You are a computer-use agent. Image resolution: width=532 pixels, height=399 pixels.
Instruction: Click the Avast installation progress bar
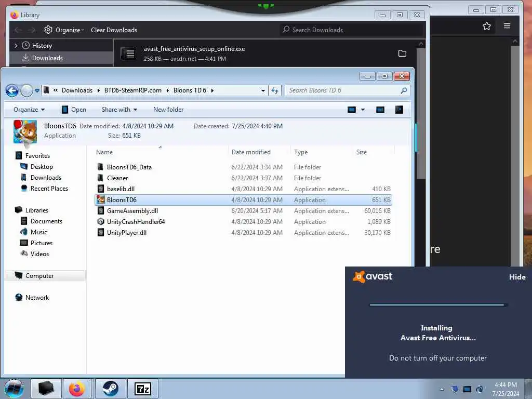[438, 304]
